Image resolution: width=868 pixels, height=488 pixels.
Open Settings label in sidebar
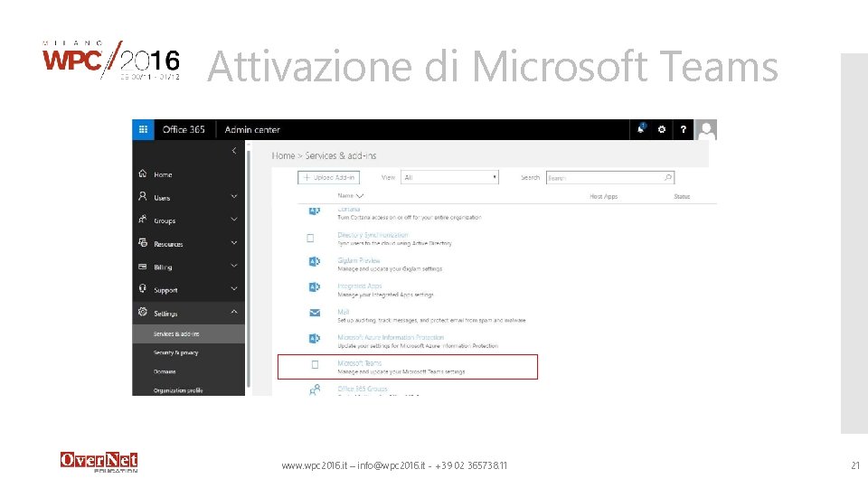click(x=165, y=314)
